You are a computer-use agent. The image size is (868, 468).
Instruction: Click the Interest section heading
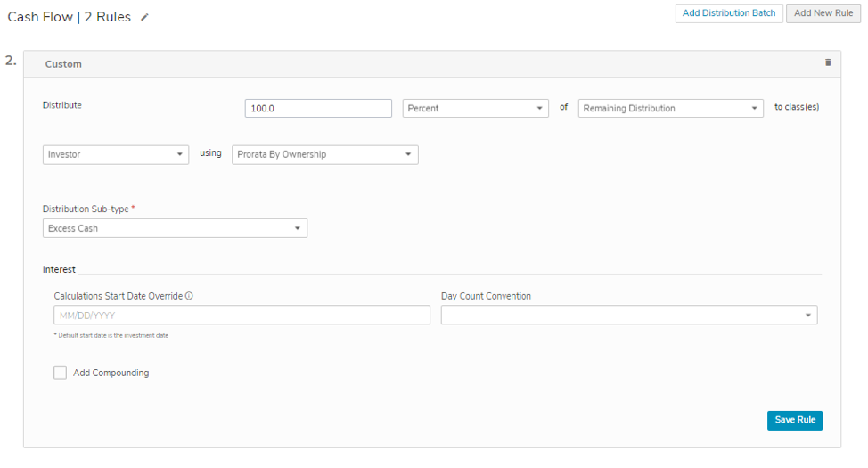click(x=59, y=269)
